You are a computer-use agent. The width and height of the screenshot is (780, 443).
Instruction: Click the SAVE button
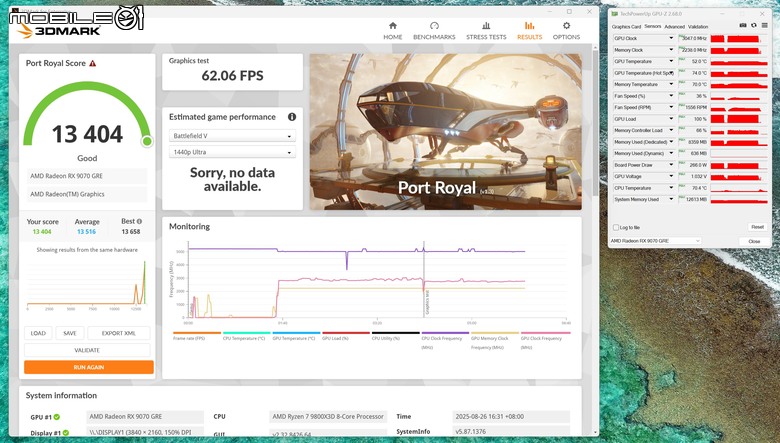click(x=70, y=333)
